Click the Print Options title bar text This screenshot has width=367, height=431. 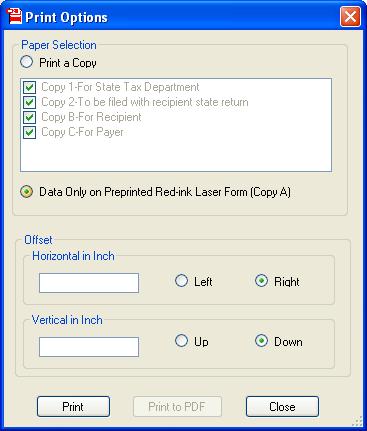coord(67,17)
